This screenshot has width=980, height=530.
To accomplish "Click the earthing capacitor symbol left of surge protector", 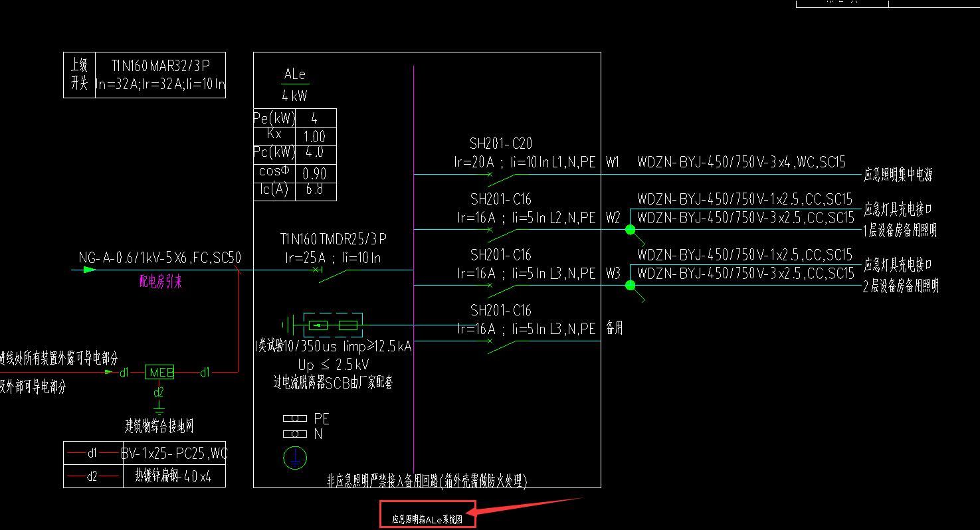I will coord(288,325).
